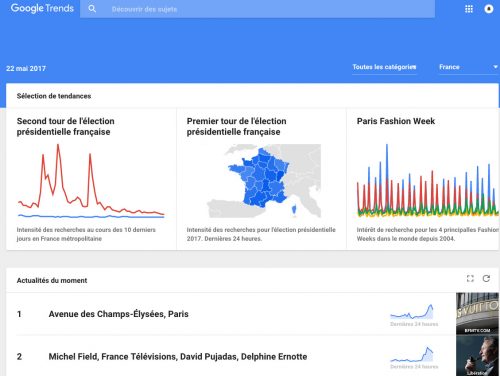Screen dimensions: 500x376
Task: Click the sparkline for Michel Field story
Action: [413, 354]
